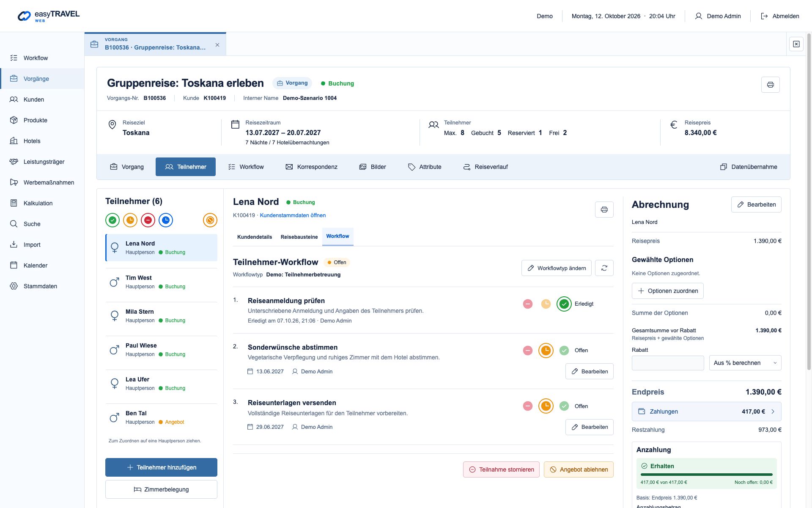Refresh the Teilnehmer-Workflow
Screen dimensions: 812x508
point(604,268)
